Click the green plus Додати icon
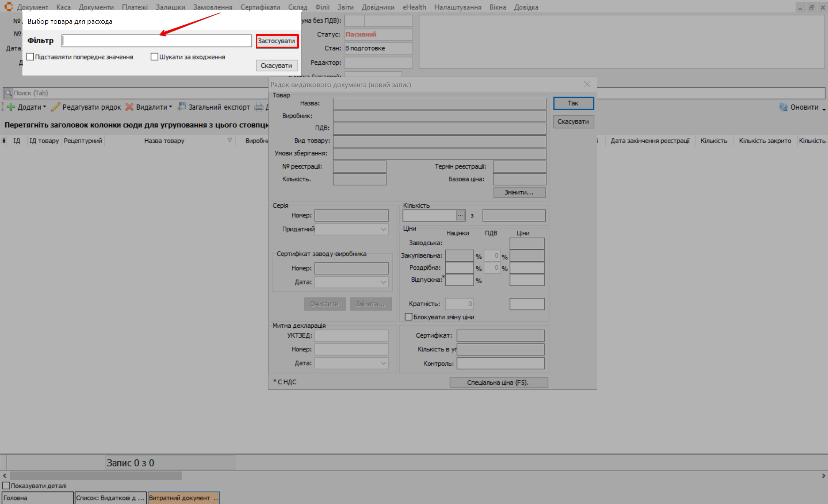Viewport: 828px width, 504px height. (11, 107)
